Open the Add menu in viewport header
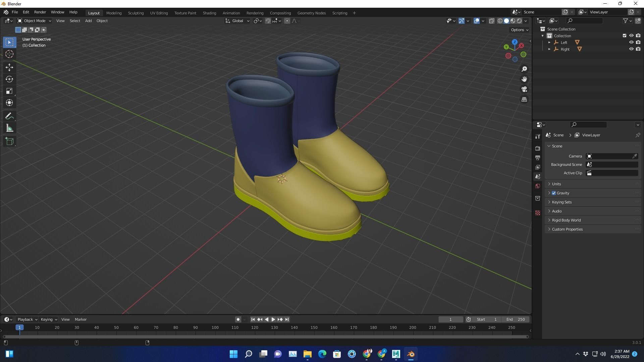Screen dimensions: 644x362 pyautogui.click(x=88, y=21)
